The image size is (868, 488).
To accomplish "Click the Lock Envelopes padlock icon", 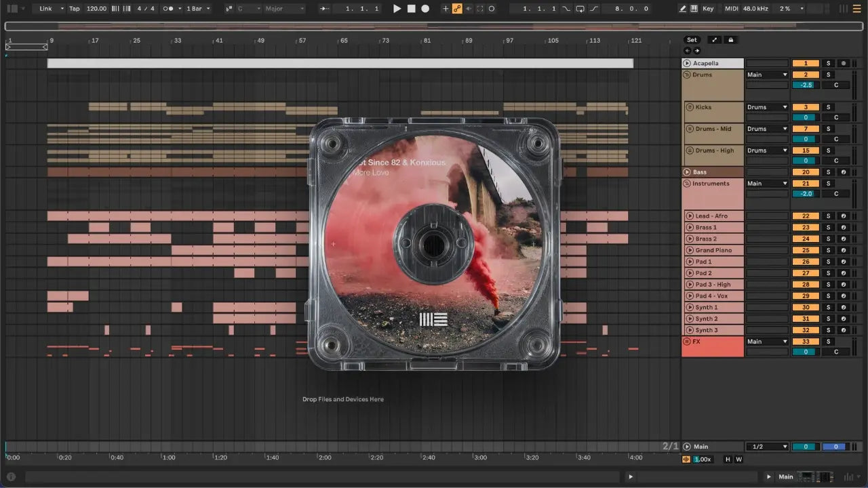I will [730, 40].
